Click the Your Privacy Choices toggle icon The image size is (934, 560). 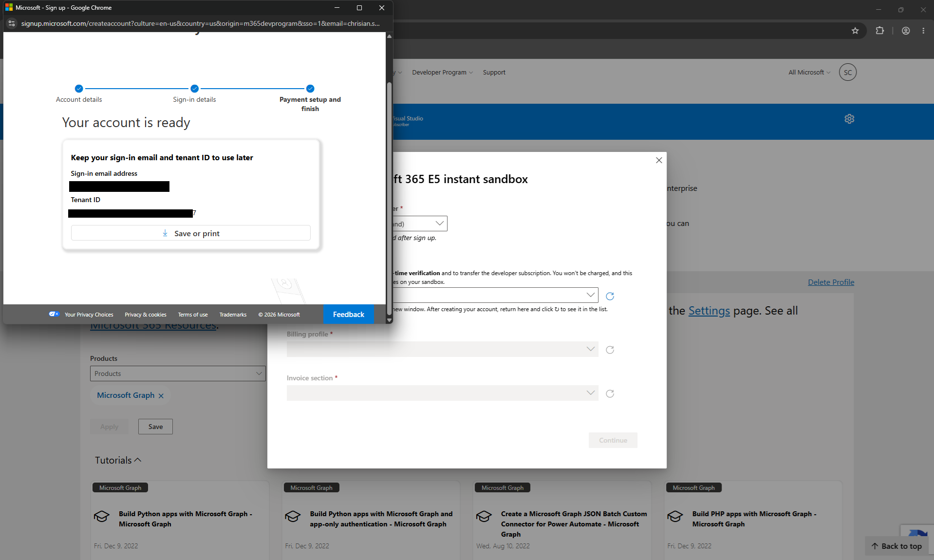click(x=54, y=314)
